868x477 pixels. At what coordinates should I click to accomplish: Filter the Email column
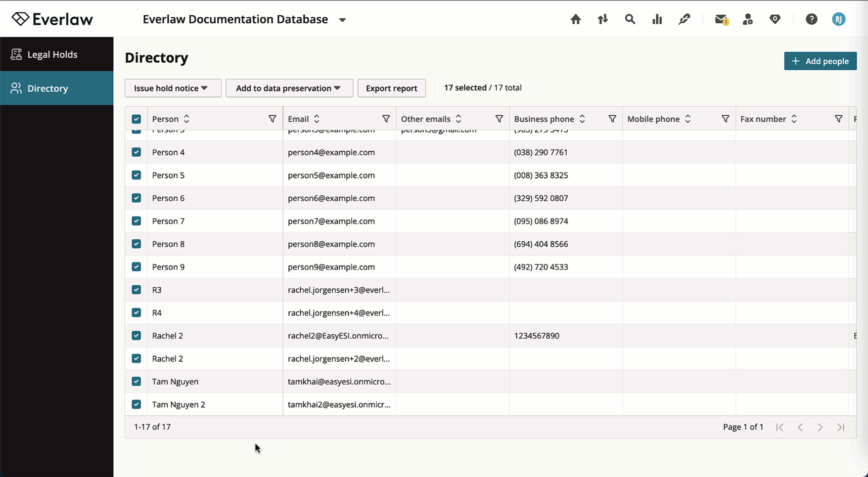(386, 119)
